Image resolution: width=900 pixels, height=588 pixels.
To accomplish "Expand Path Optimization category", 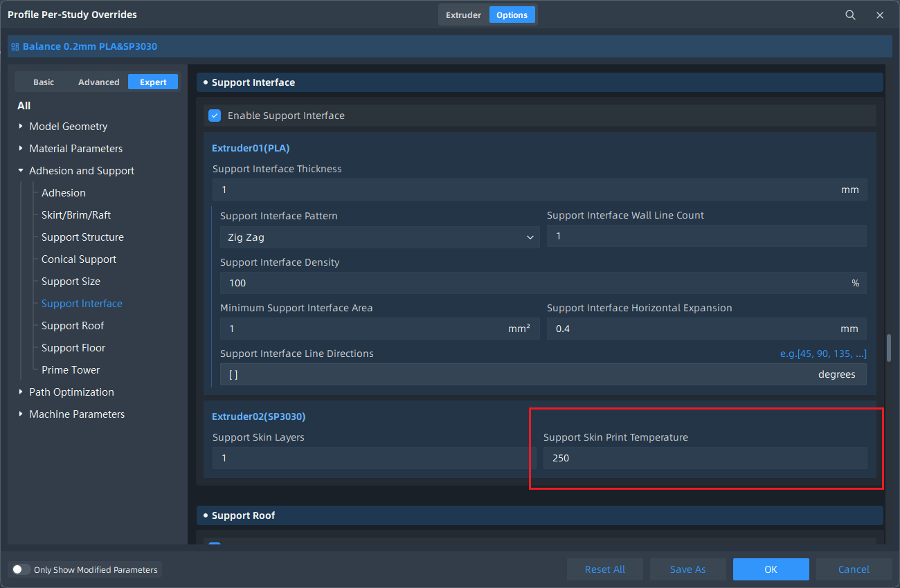I will click(21, 392).
